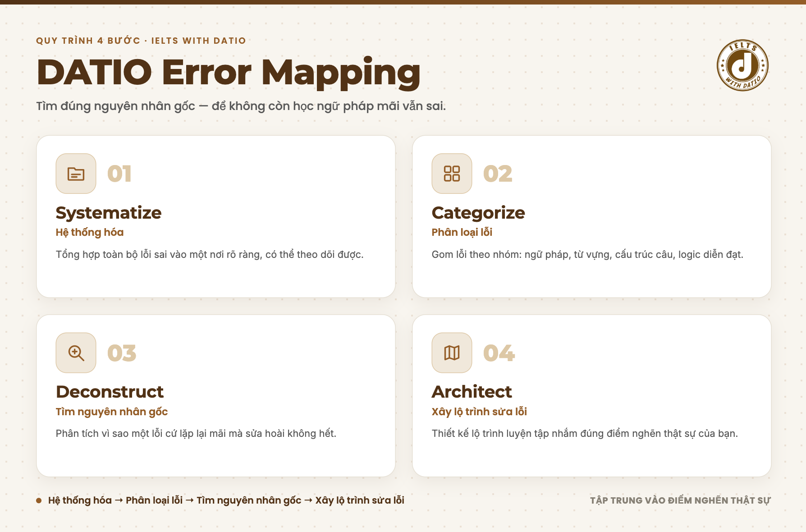
Task: Click the step number 04
Action: pyautogui.click(x=499, y=353)
